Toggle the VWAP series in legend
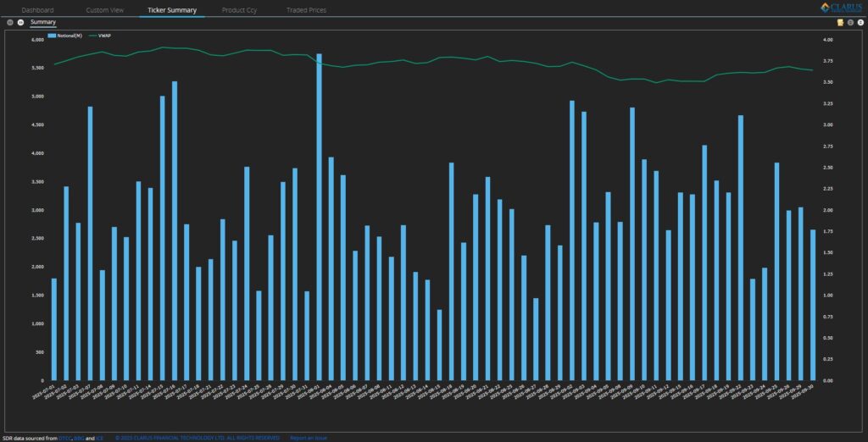Image resolution: width=868 pixels, height=442 pixels. (99, 36)
